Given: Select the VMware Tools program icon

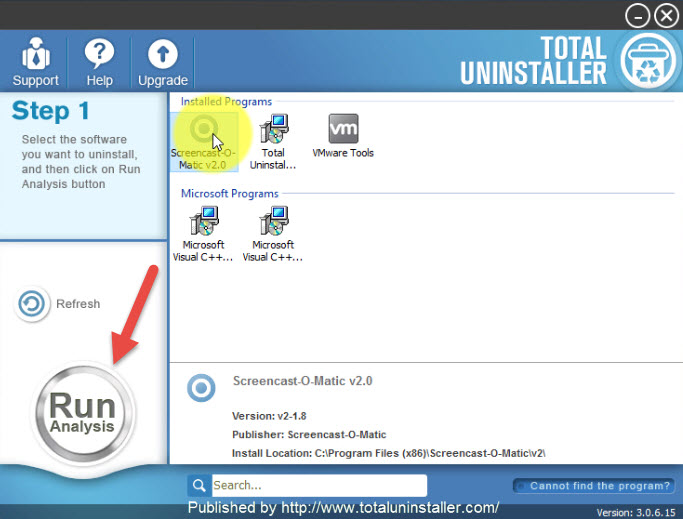Looking at the screenshot, I should [x=343, y=136].
